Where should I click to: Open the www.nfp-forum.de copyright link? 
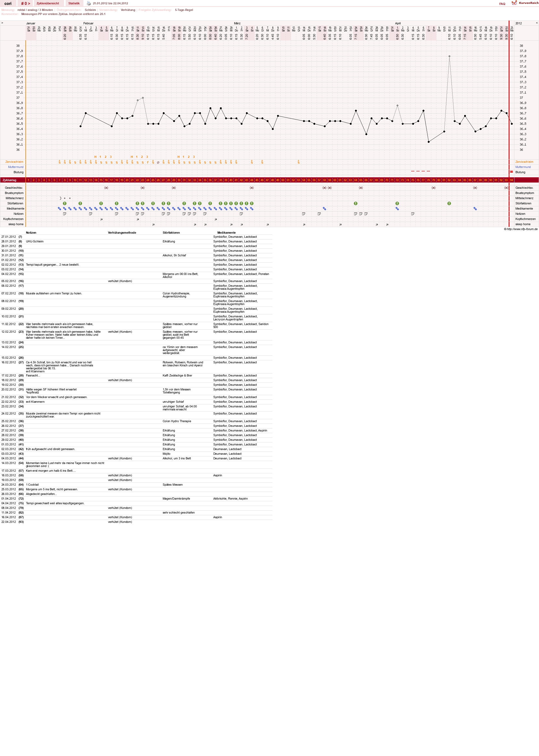tap(521, 229)
